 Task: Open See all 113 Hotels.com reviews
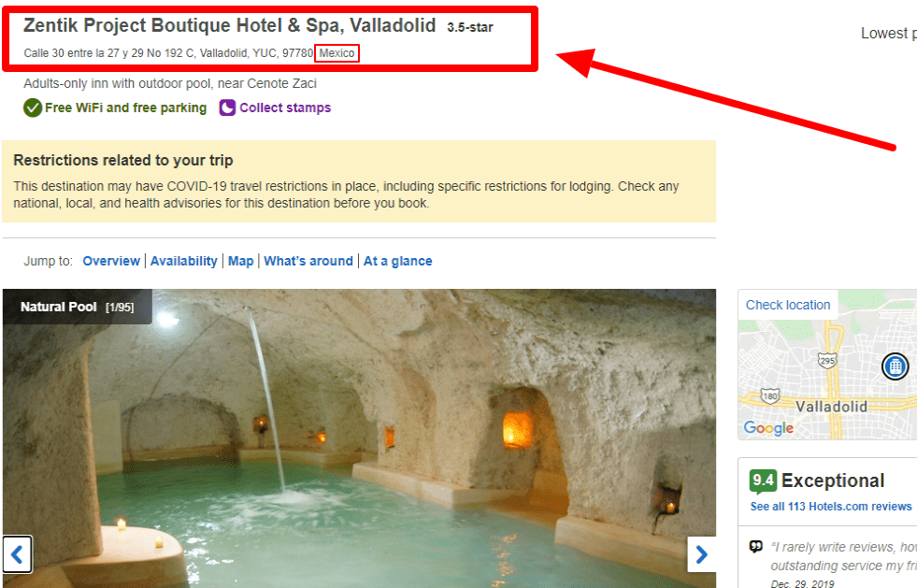pos(831,507)
